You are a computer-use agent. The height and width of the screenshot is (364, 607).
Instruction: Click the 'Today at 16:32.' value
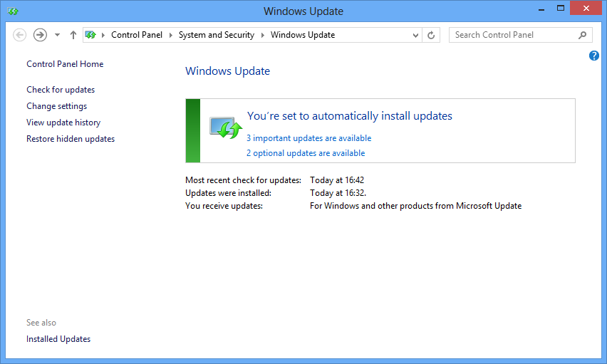(338, 193)
